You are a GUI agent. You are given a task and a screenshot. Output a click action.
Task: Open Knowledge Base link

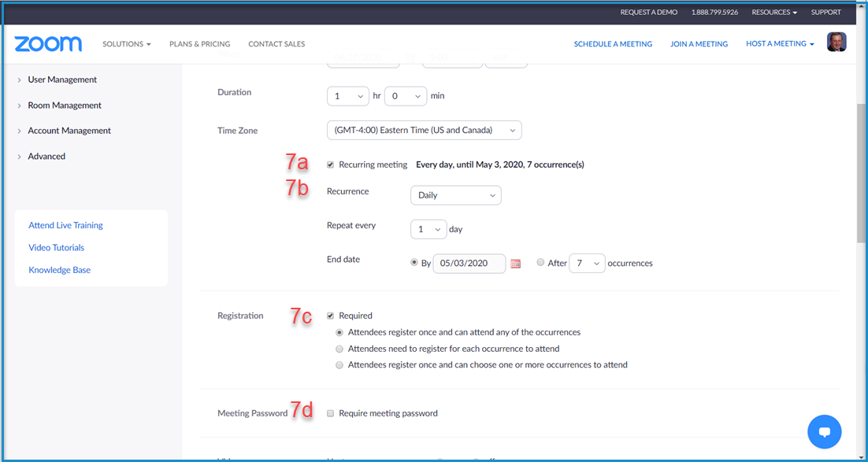click(59, 271)
